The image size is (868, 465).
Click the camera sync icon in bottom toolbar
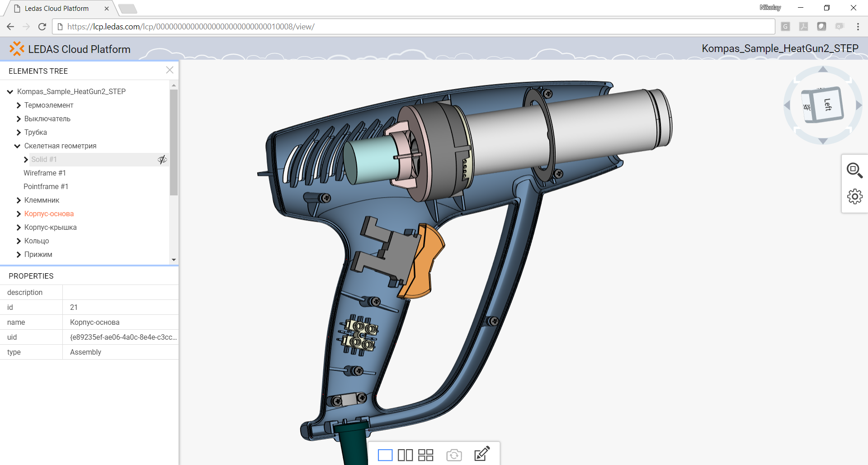click(454, 455)
